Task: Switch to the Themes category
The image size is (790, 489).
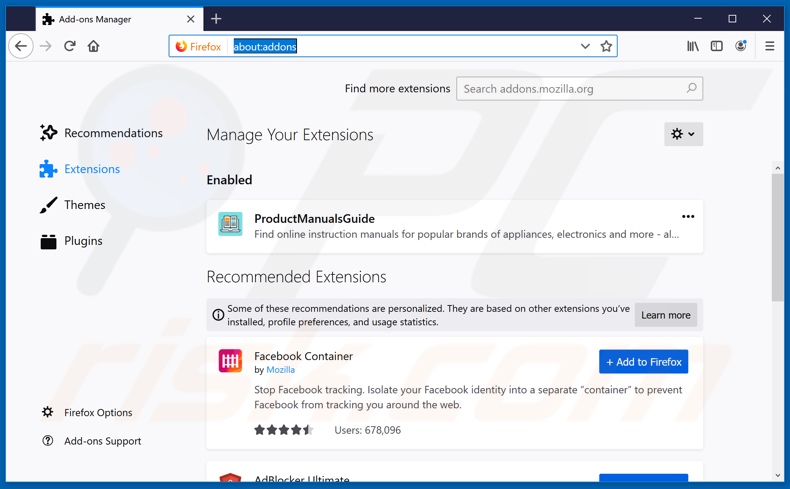Action: pos(73,205)
